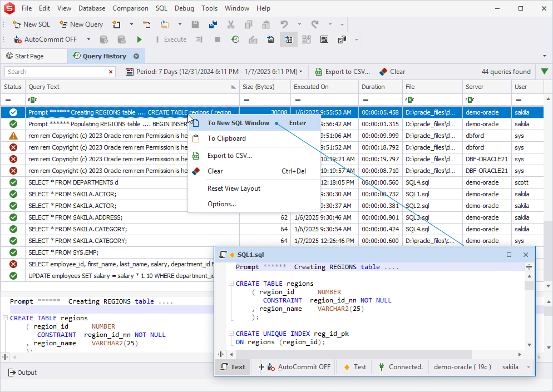Click the new project icon beside New Query
Screen dimensions: 553x392
pyautogui.click(x=116, y=24)
